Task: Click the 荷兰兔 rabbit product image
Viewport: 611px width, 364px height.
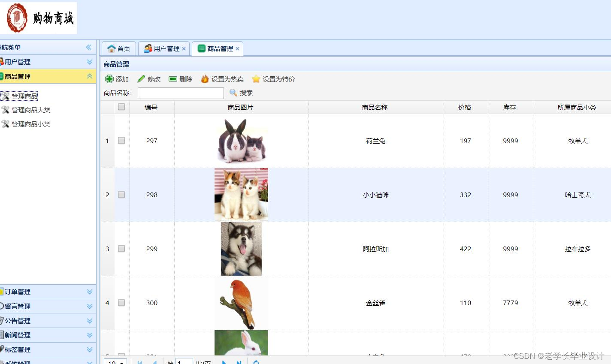Action: coord(241,141)
